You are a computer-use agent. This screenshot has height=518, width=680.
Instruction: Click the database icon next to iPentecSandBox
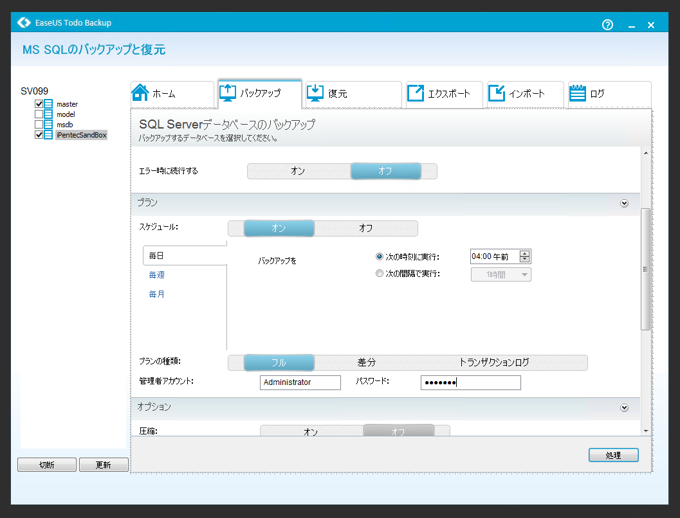[x=49, y=135]
